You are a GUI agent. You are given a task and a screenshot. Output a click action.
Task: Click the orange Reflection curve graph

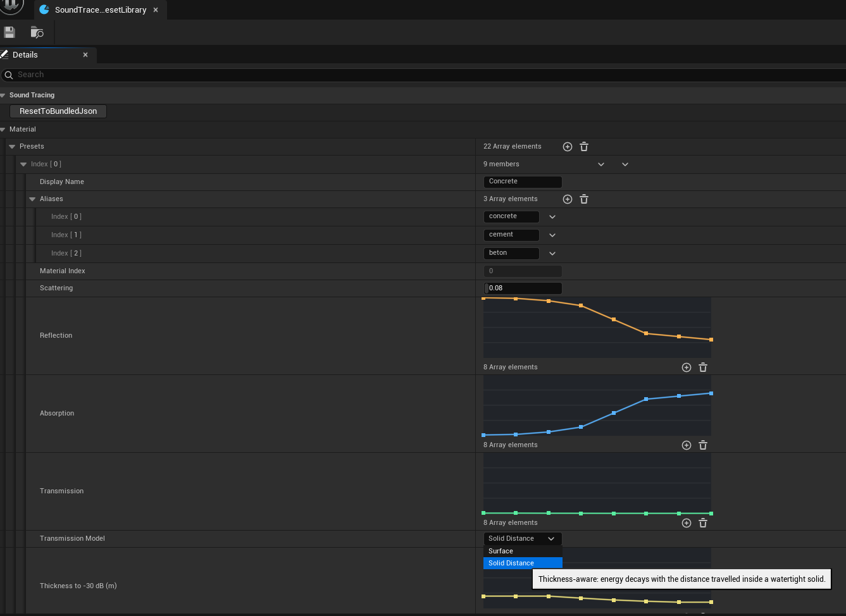597,328
